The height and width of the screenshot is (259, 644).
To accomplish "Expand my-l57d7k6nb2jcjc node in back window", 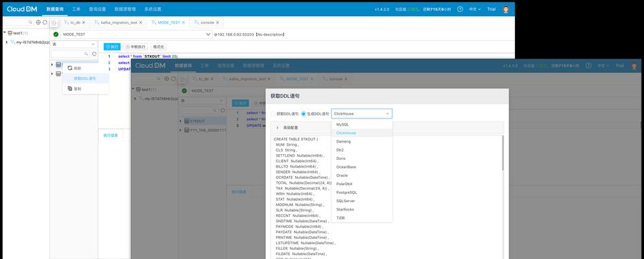I will (x=7, y=42).
